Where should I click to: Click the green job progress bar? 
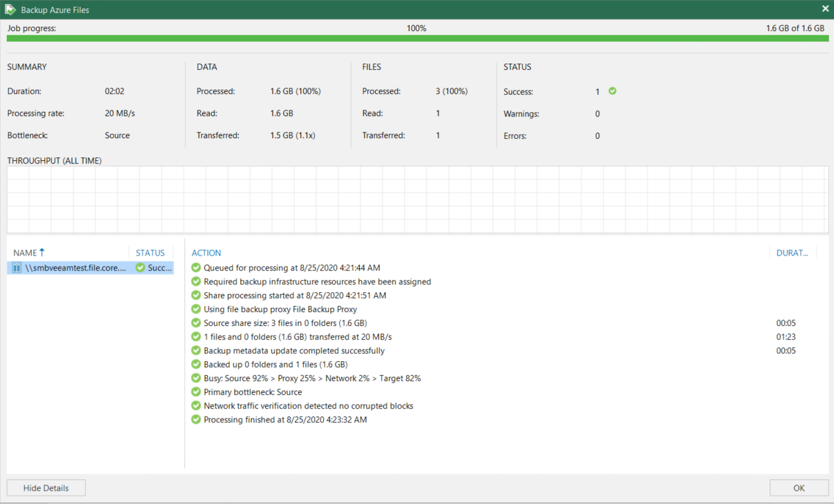point(417,39)
